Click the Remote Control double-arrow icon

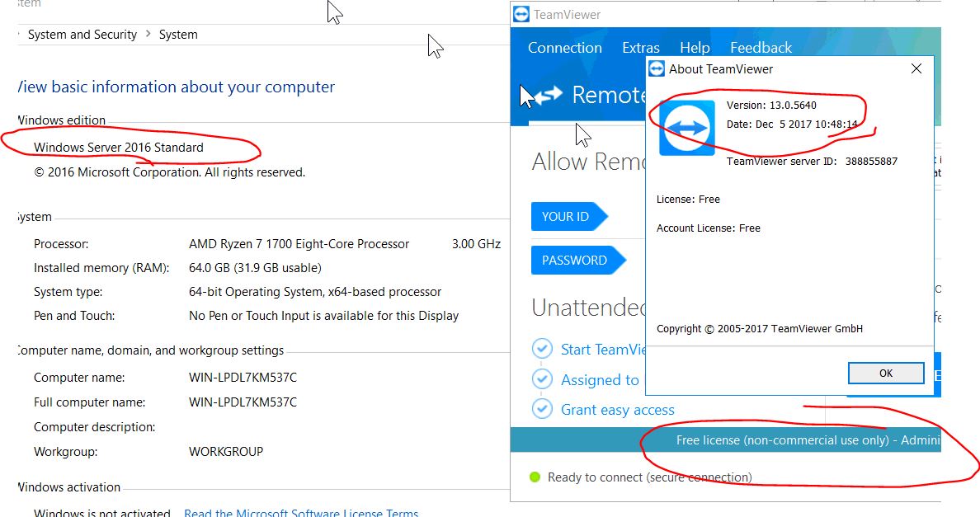[549, 95]
